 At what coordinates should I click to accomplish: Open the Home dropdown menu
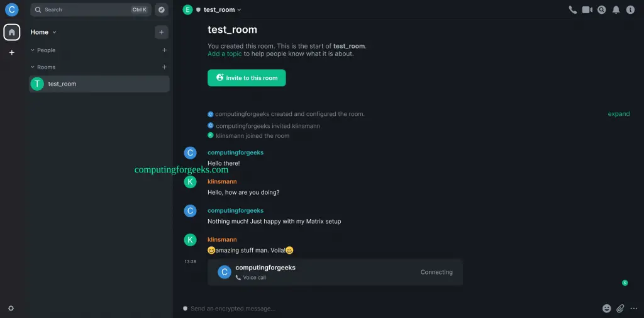tap(43, 32)
